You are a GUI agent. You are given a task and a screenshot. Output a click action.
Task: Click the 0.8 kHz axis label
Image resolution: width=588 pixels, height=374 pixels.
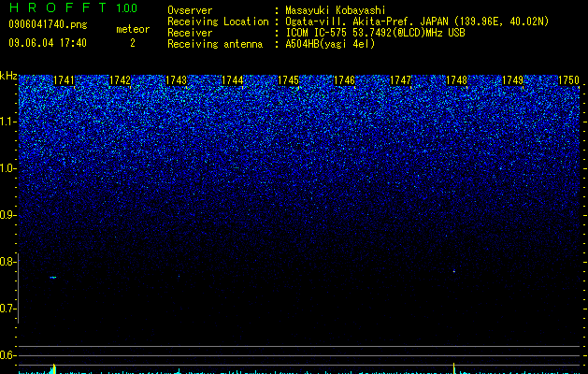[8, 262]
